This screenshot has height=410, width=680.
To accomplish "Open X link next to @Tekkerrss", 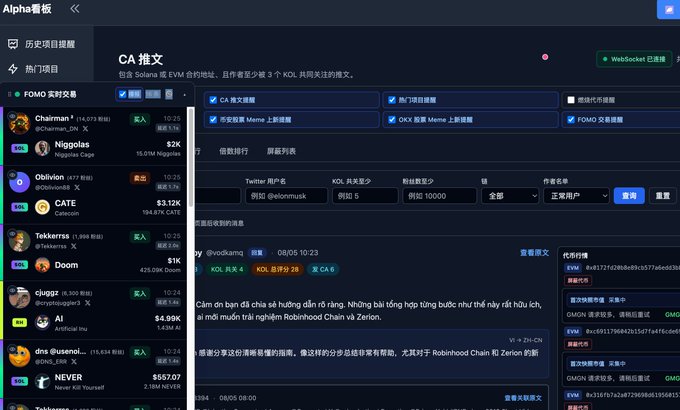I will click(74, 246).
